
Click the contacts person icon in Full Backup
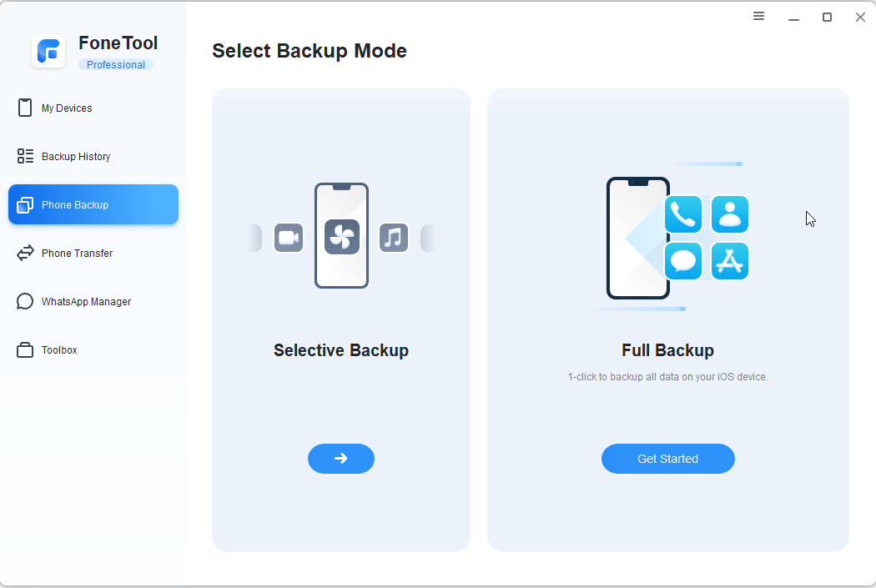tap(730, 214)
